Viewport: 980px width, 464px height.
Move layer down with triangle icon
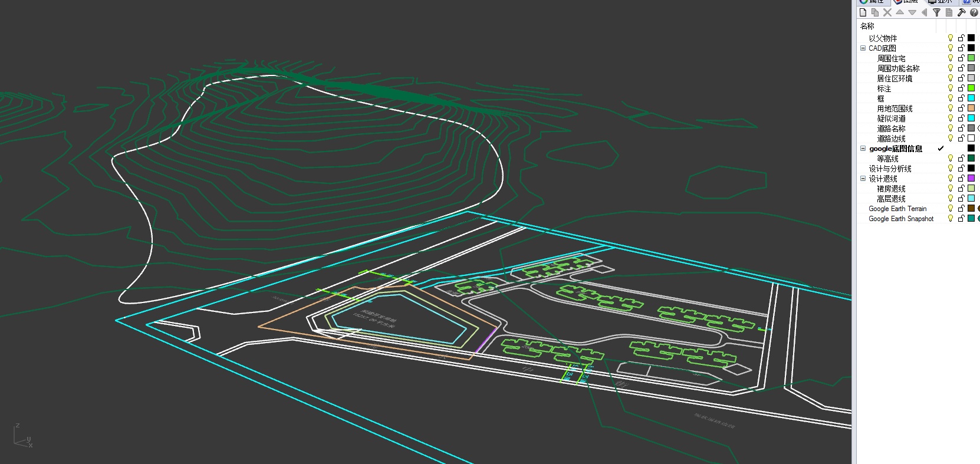point(912,12)
